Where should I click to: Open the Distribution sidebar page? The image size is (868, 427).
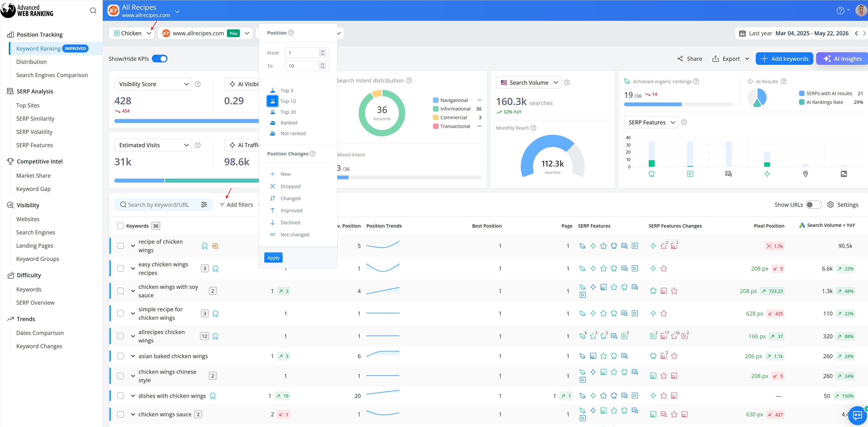point(31,62)
